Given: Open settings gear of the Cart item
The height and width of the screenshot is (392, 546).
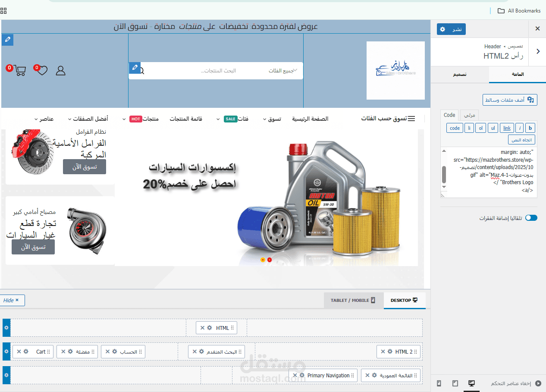Looking at the screenshot, I should 26,351.
